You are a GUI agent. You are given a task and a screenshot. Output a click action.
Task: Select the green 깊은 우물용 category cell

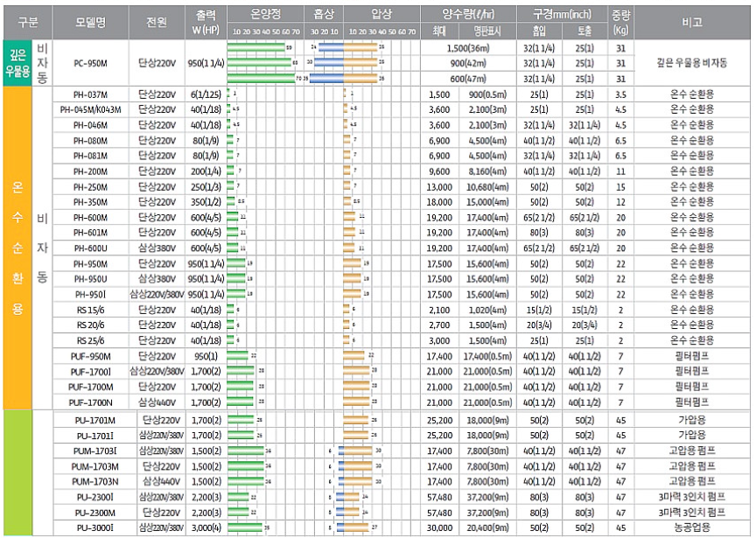coord(17,63)
